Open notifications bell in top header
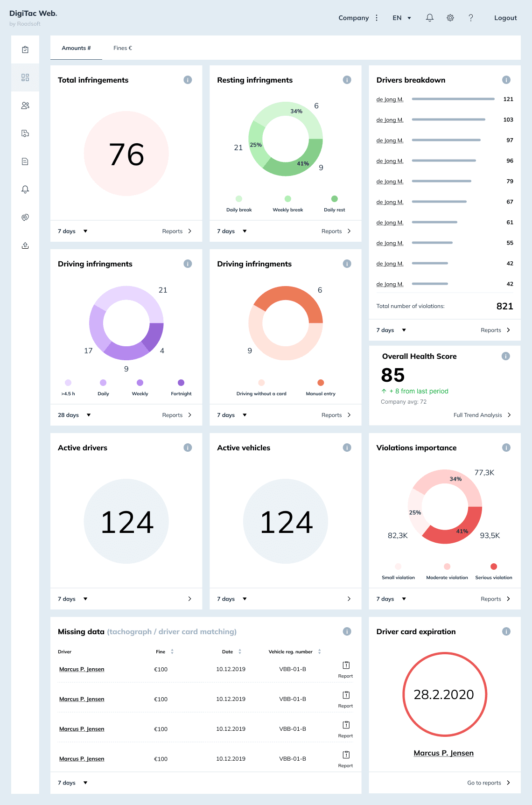532x805 pixels. [x=430, y=18]
